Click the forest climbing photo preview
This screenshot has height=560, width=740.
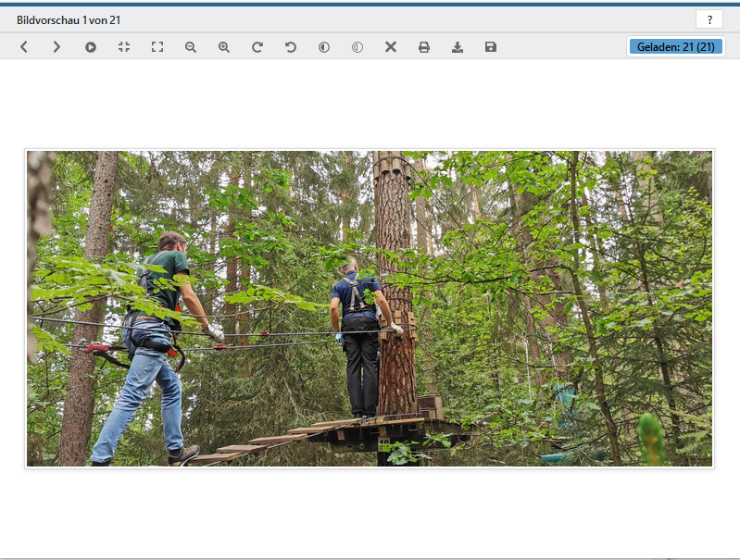click(370, 308)
